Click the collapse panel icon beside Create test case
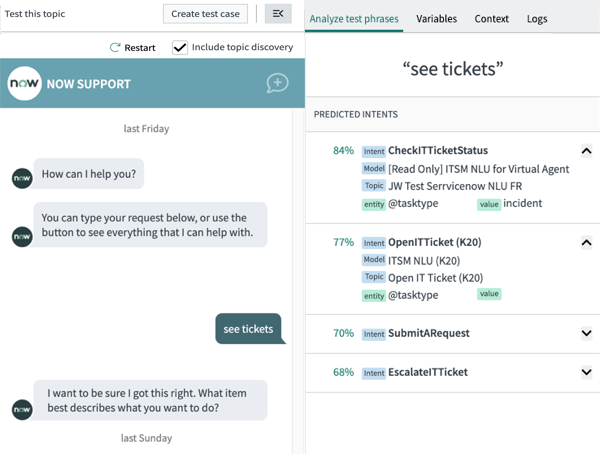Image resolution: width=600 pixels, height=454 pixels. tap(278, 14)
